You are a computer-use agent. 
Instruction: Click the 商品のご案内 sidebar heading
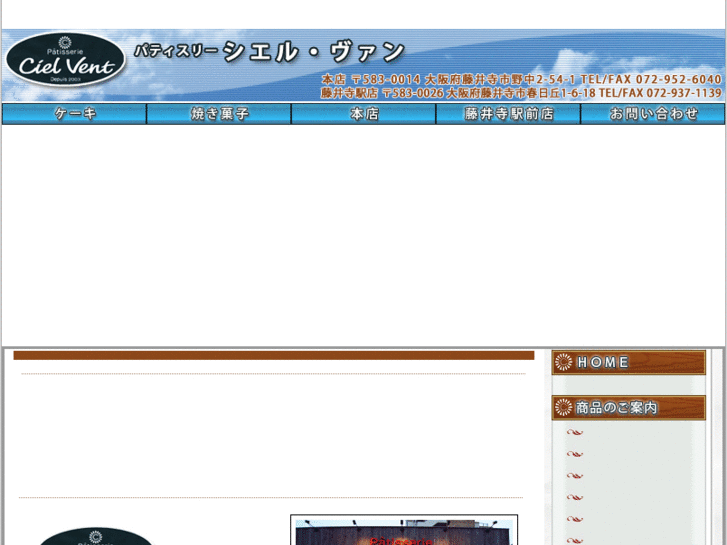(628, 408)
